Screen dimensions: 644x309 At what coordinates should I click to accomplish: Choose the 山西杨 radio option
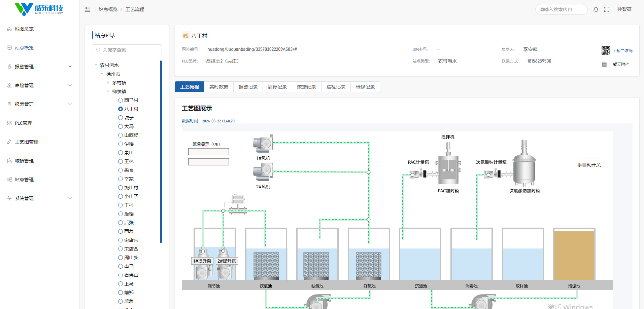(121, 135)
